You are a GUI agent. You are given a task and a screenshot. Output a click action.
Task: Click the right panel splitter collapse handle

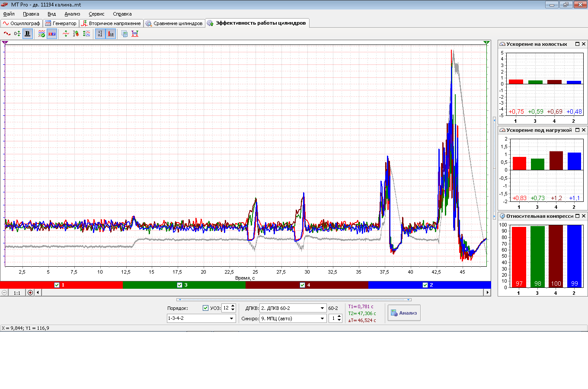tap(495, 168)
